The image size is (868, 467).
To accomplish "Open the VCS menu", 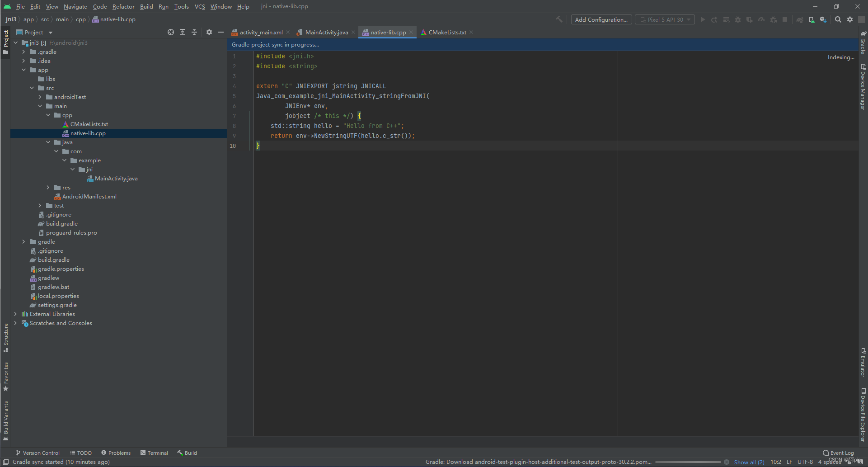I will (200, 6).
